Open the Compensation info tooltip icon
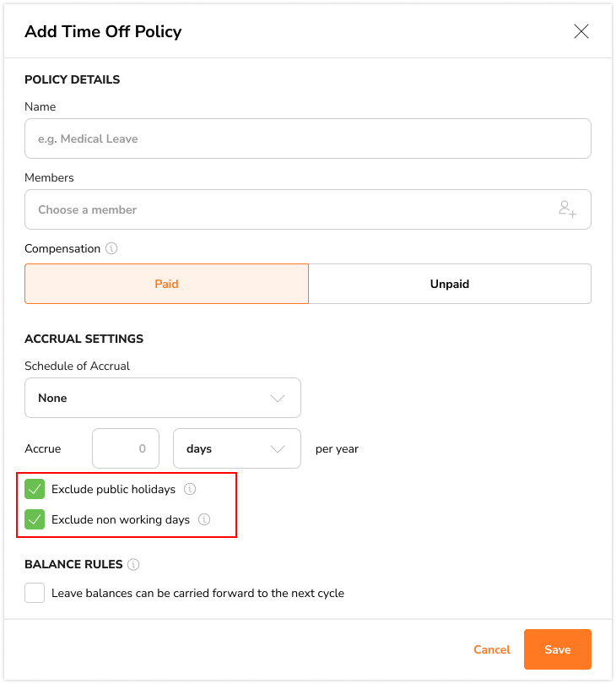This screenshot has width=616, height=684. [x=111, y=248]
